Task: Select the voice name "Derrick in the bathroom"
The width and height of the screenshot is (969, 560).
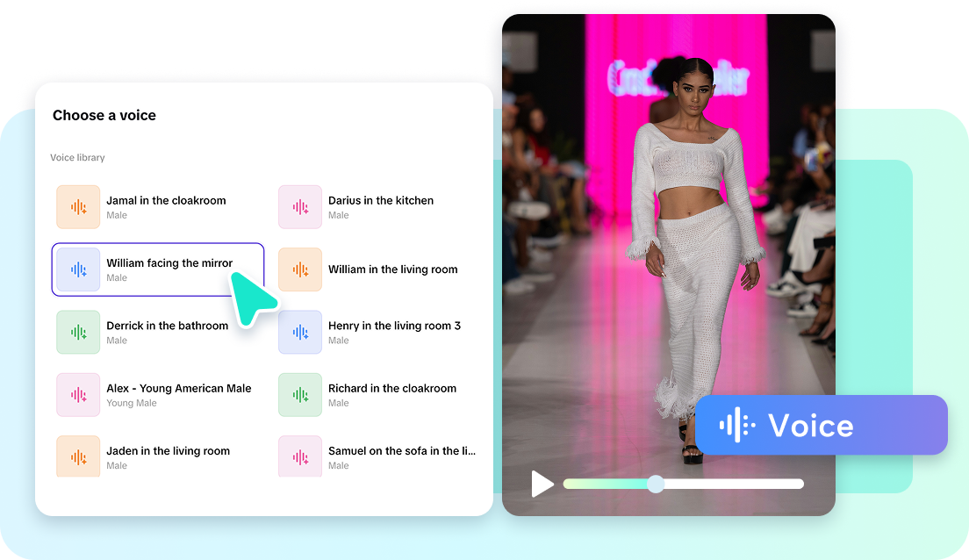Action: point(167,326)
